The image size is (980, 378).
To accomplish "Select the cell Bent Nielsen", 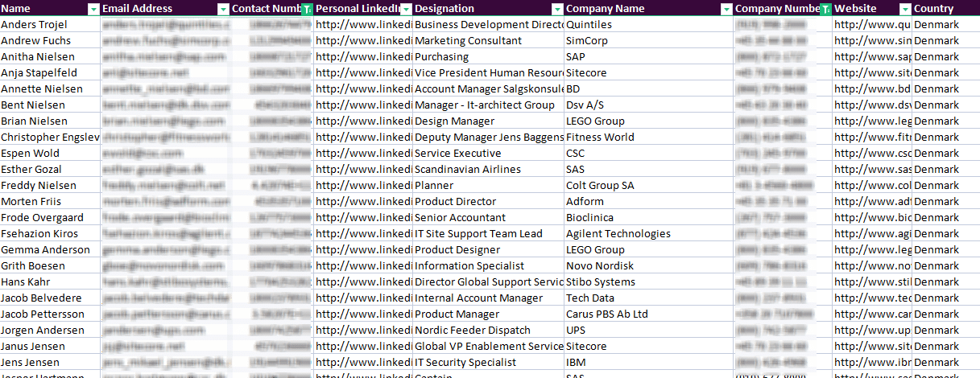I will (x=51, y=105).
